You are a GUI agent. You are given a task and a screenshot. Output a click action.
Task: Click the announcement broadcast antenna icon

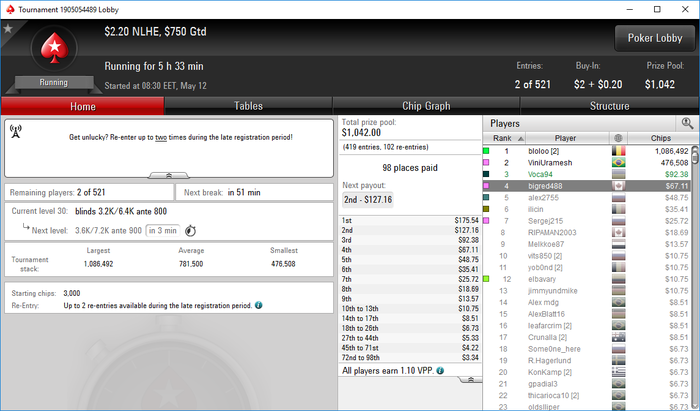pos(16,131)
